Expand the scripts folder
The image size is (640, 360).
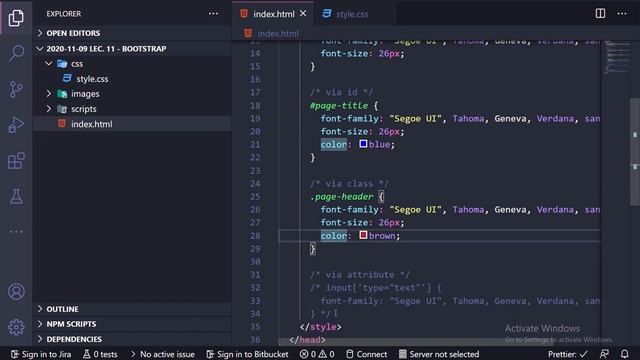click(132, 109)
